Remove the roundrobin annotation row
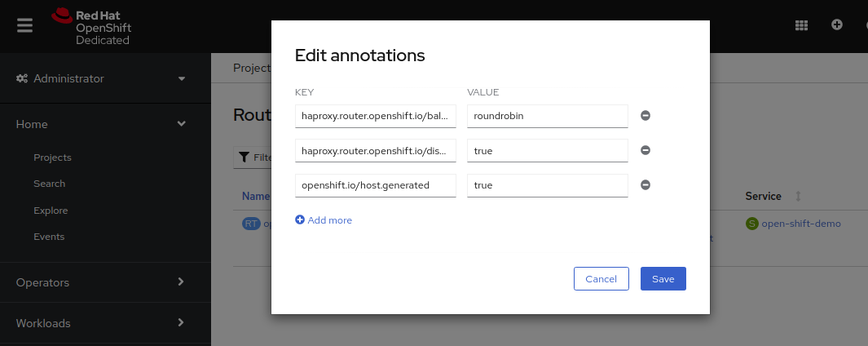 pyautogui.click(x=645, y=115)
